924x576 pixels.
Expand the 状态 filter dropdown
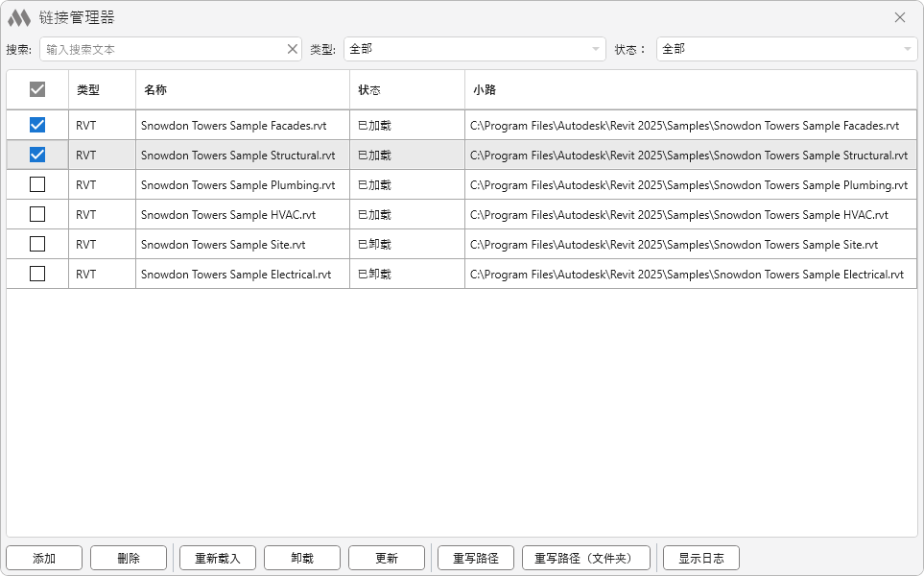pyautogui.click(x=786, y=49)
